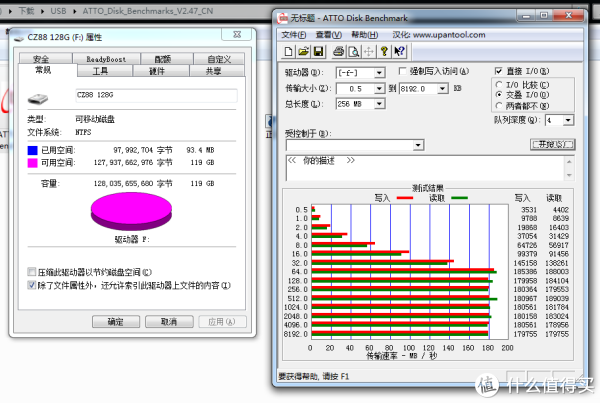The image size is (600, 403).
Task: Click the yellow question mark Help icon
Action: coord(384,52)
